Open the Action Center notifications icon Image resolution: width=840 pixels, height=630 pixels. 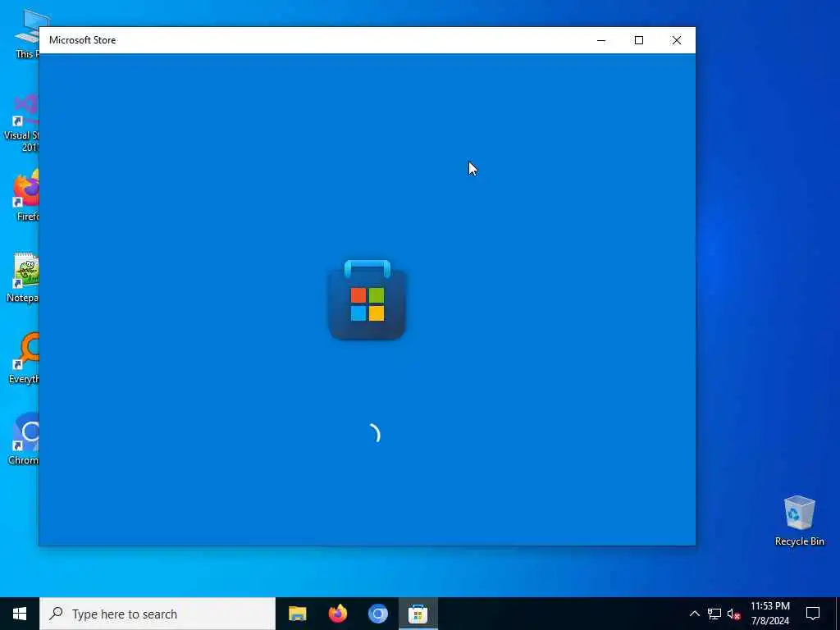(813, 614)
